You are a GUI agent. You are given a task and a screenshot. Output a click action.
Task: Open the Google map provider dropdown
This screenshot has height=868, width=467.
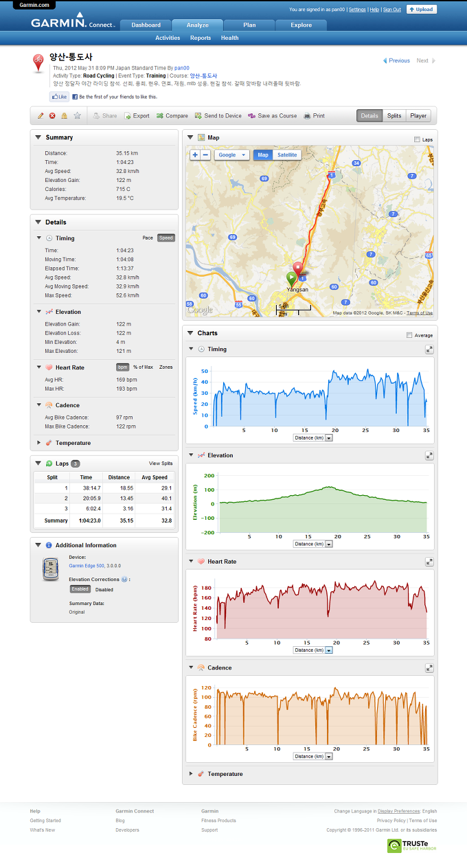tap(232, 155)
